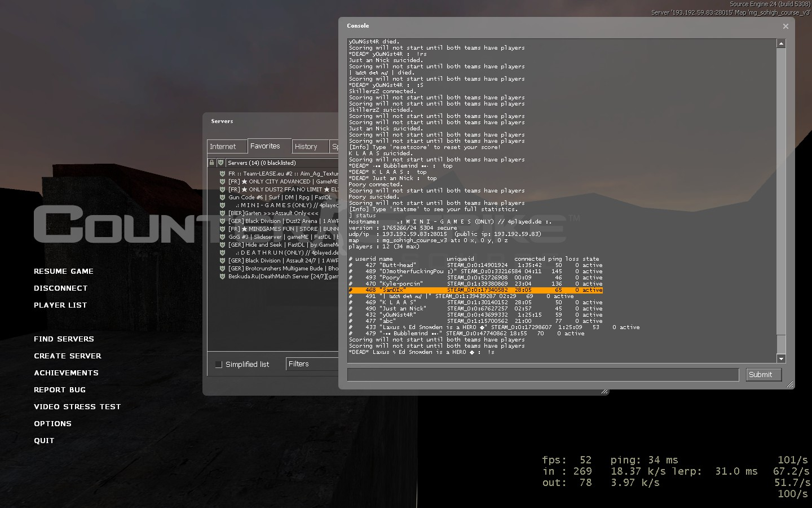Viewport: 812px width, 508px height.
Task: Click the Servers (14) (0 blacklisted) column header
Action: [x=282, y=163]
